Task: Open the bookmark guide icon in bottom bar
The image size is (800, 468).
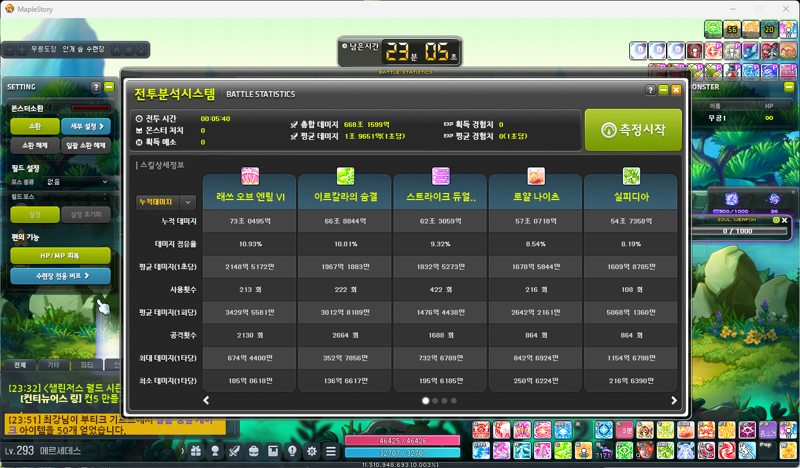Action: 273,451
